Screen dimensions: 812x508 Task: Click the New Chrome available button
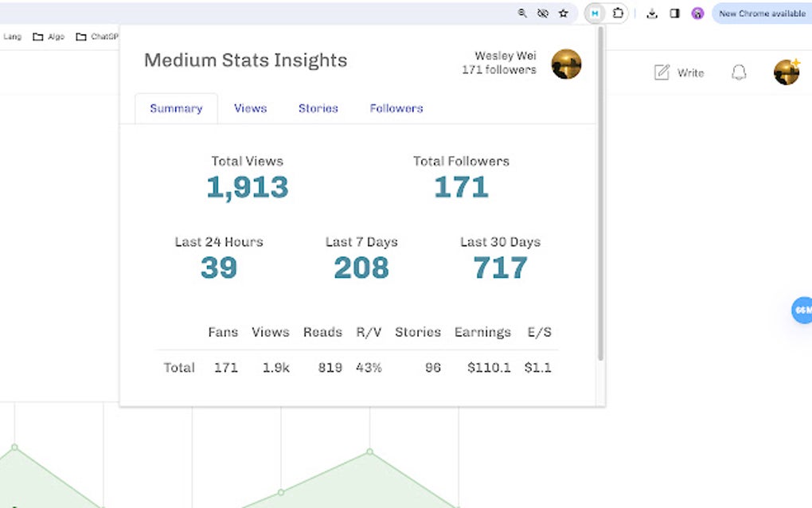coord(759,14)
